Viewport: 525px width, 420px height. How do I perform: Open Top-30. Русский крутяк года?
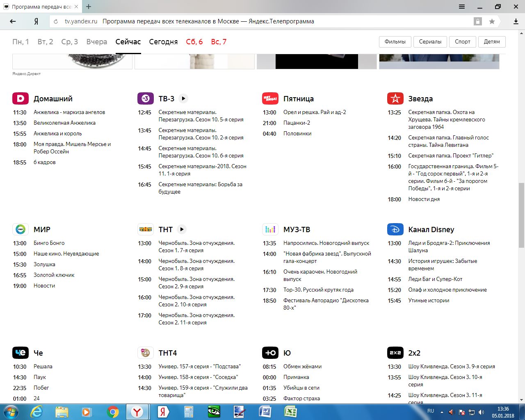[x=318, y=290]
